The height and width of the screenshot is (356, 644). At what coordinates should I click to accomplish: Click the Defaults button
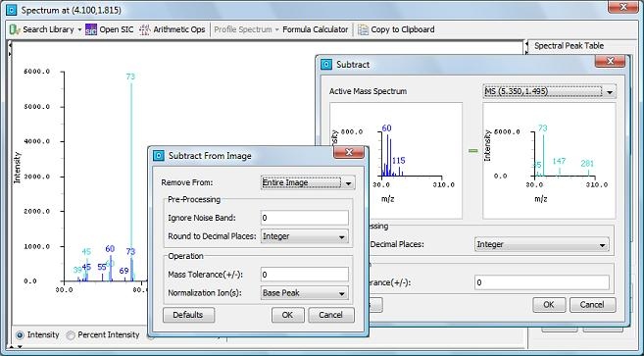188,315
